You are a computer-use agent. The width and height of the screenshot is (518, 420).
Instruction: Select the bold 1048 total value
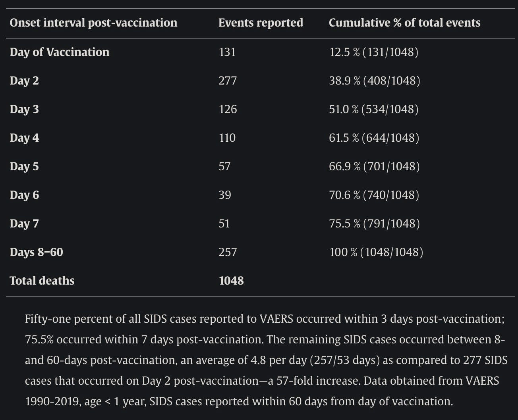coord(231,281)
